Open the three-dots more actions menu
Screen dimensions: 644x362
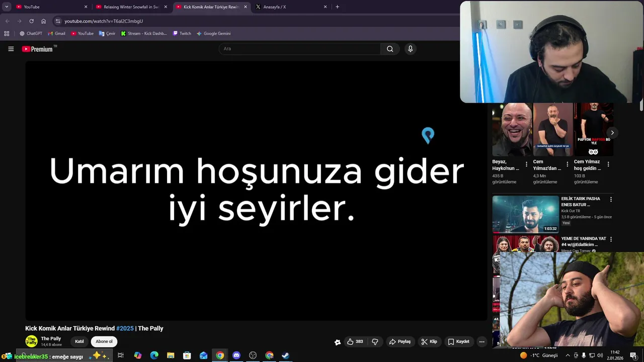tap(481, 341)
